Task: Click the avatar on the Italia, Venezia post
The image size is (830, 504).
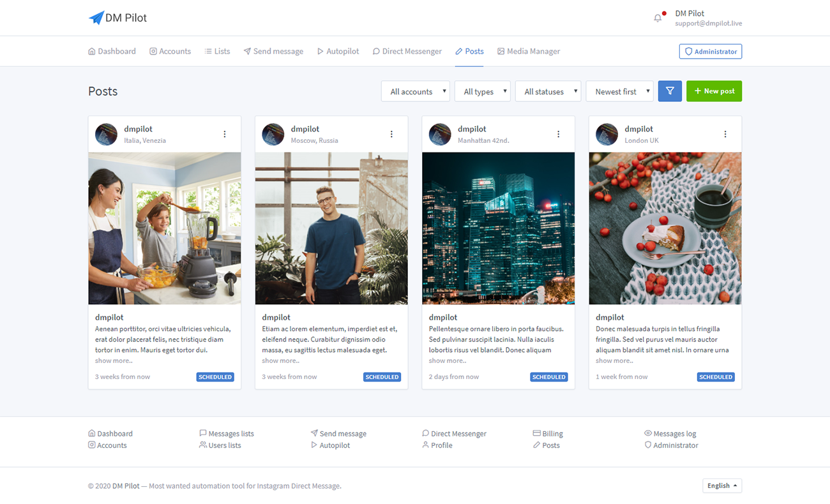Action: 106,134
